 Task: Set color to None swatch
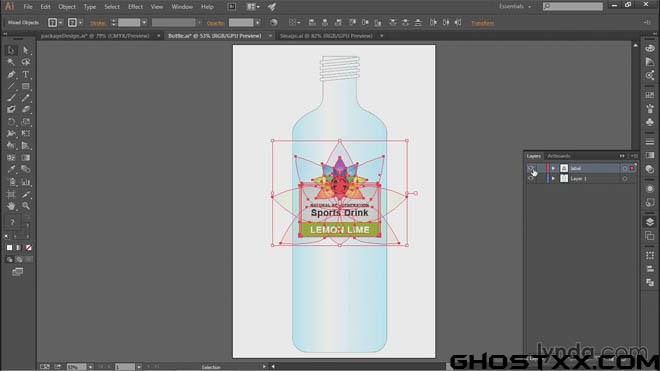point(29,248)
